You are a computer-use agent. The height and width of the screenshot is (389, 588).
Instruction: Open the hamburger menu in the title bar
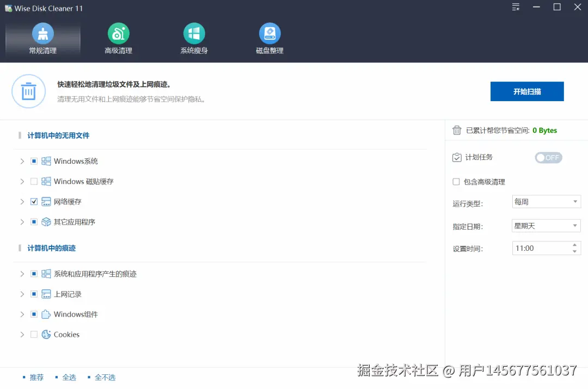(515, 8)
